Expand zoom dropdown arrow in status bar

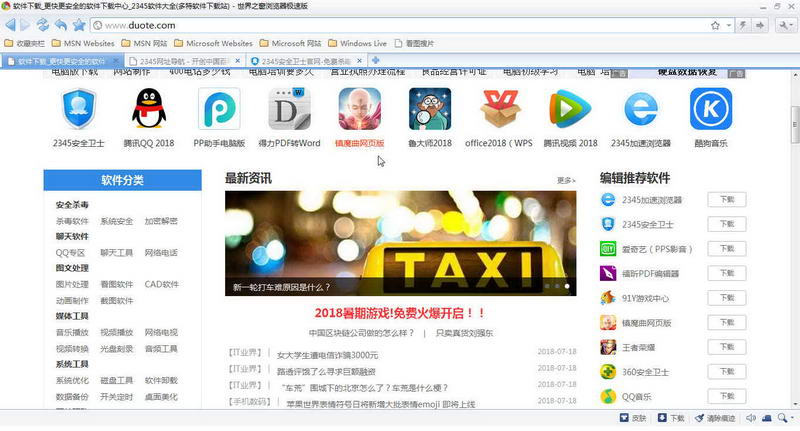[x=791, y=418]
